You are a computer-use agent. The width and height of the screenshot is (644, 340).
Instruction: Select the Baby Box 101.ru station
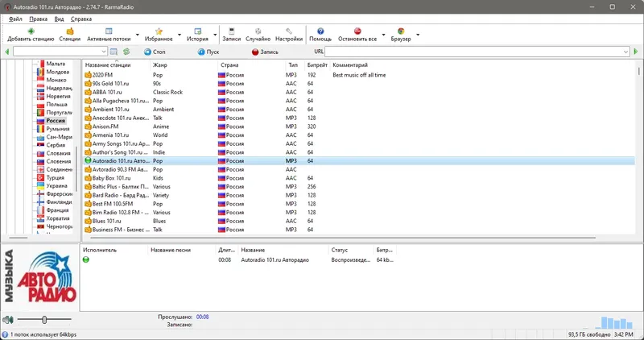tap(358, 178)
